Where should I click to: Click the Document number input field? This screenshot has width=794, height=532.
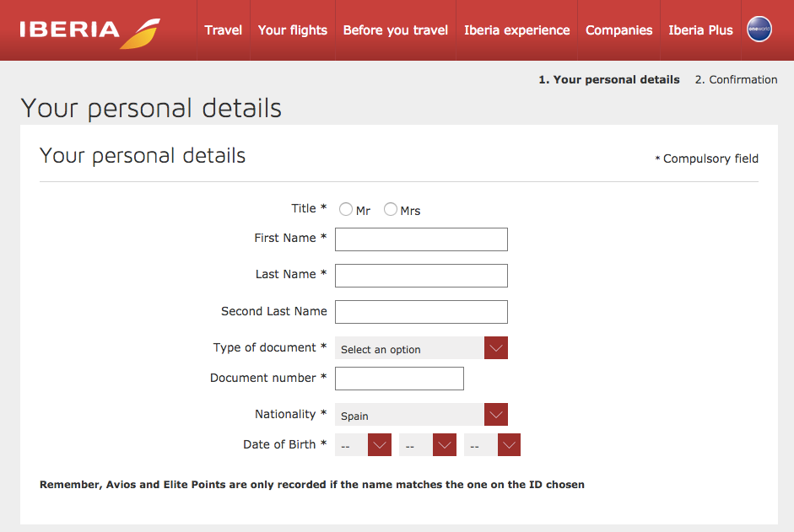(400, 379)
